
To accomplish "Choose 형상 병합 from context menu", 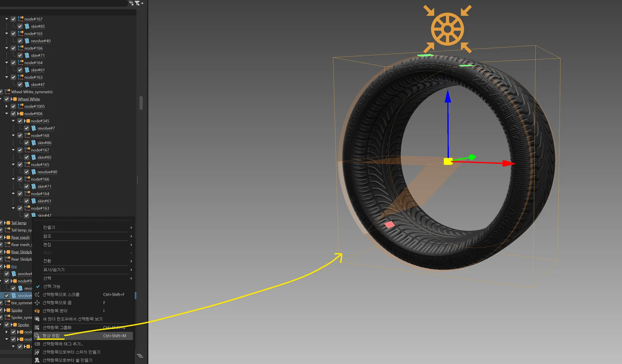I will click(51, 336).
